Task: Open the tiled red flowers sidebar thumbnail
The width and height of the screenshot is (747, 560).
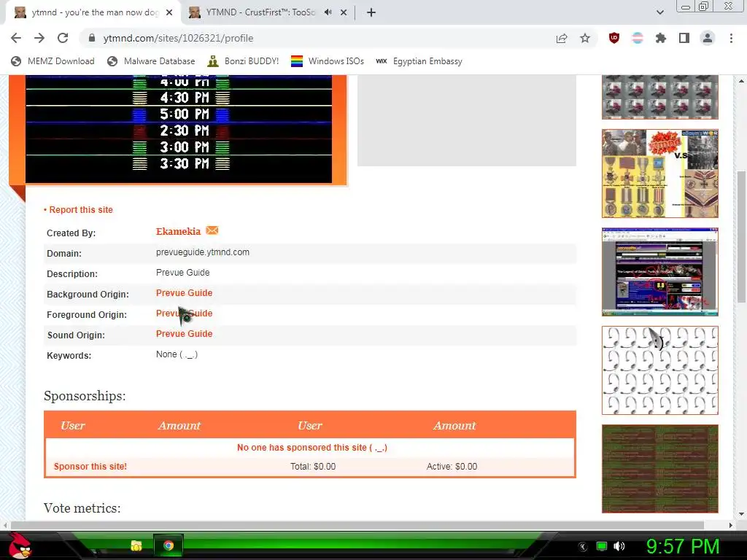Action: pyautogui.click(x=659, y=97)
